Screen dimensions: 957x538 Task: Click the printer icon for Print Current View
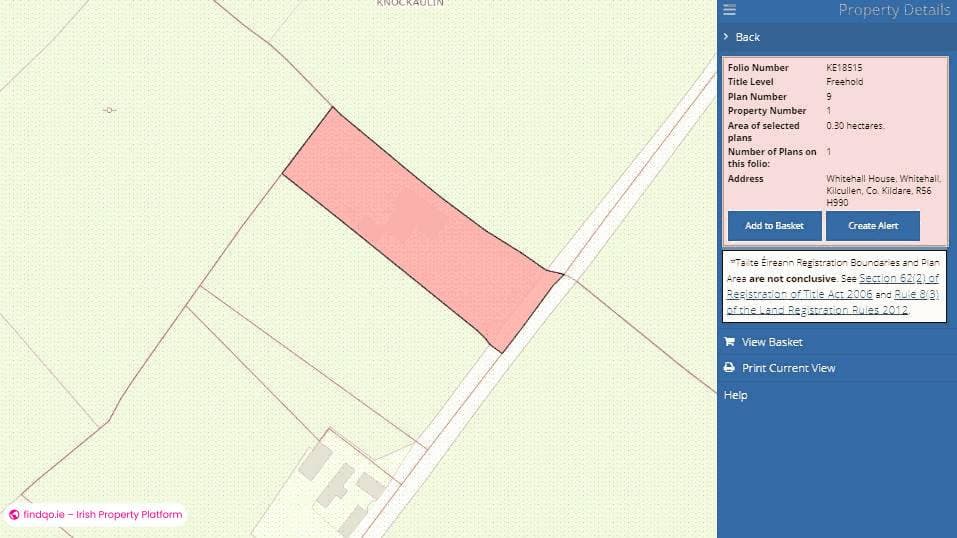[x=729, y=368]
